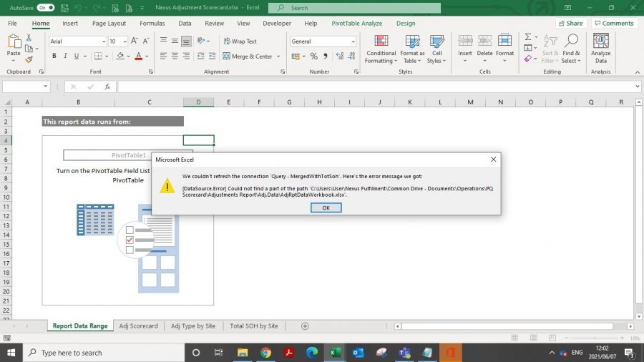The width and height of the screenshot is (644, 362).
Task: Open Conditional Formatting menu
Action: (381, 49)
